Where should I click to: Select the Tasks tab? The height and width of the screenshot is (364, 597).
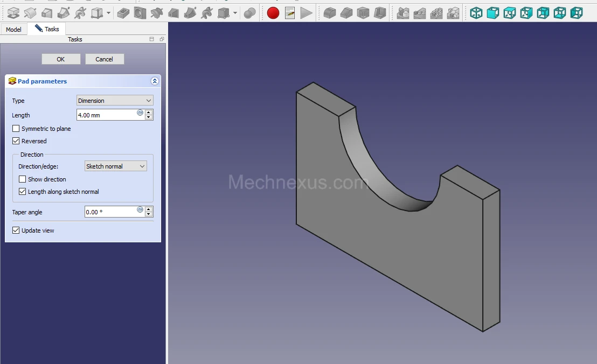click(47, 29)
